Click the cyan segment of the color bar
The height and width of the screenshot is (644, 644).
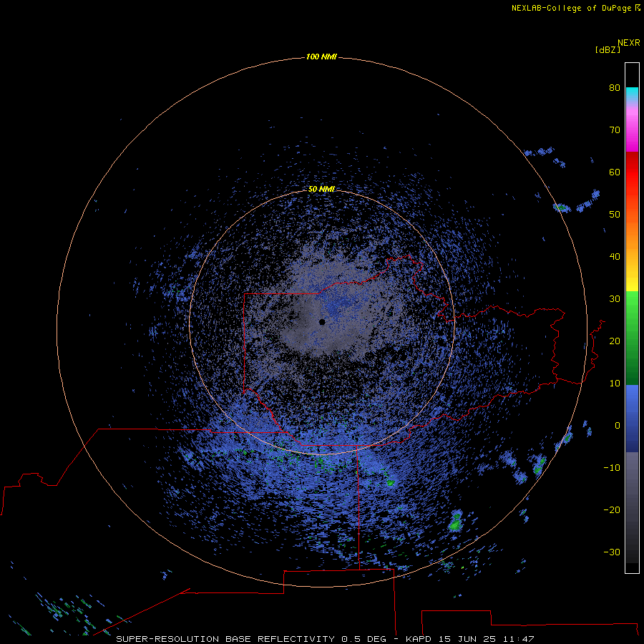click(x=632, y=94)
